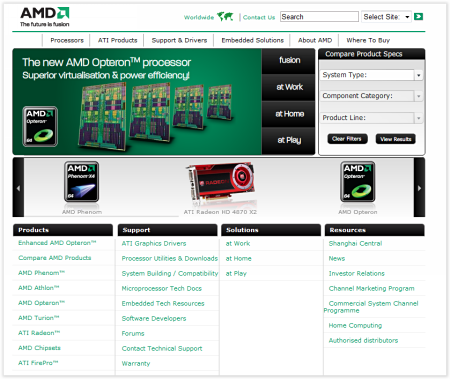Focus the Search input field
The width and height of the screenshot is (450, 379).
pyautogui.click(x=319, y=17)
